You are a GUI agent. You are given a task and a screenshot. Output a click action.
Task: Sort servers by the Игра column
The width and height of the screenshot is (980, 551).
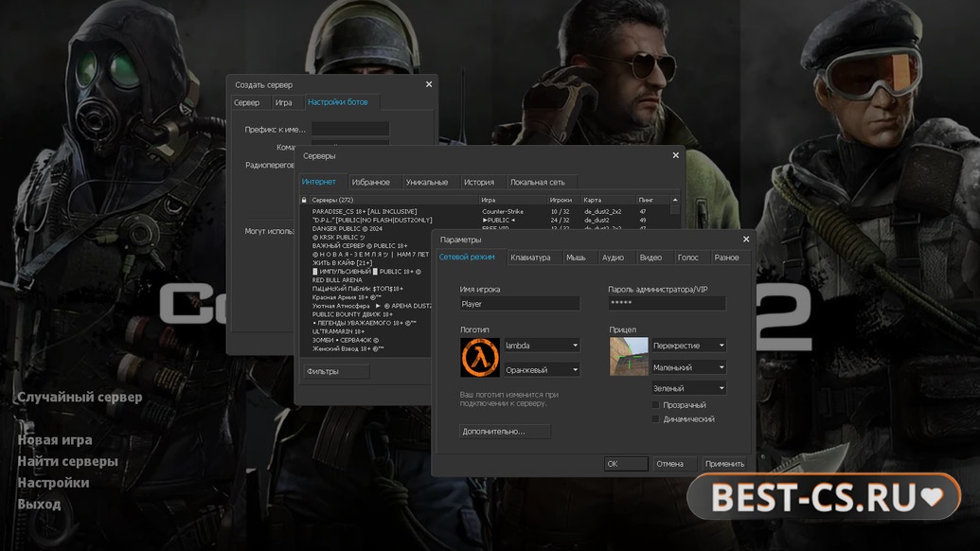[512, 200]
